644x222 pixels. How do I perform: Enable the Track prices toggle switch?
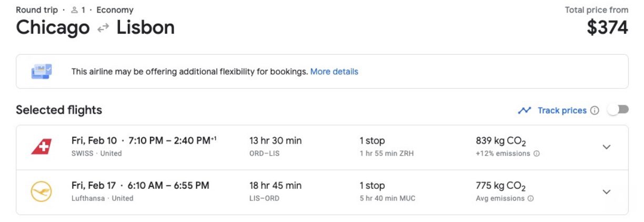click(x=618, y=110)
